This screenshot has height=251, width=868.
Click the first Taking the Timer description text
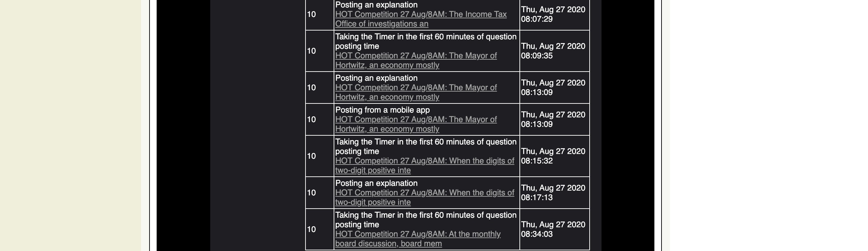pos(426,41)
